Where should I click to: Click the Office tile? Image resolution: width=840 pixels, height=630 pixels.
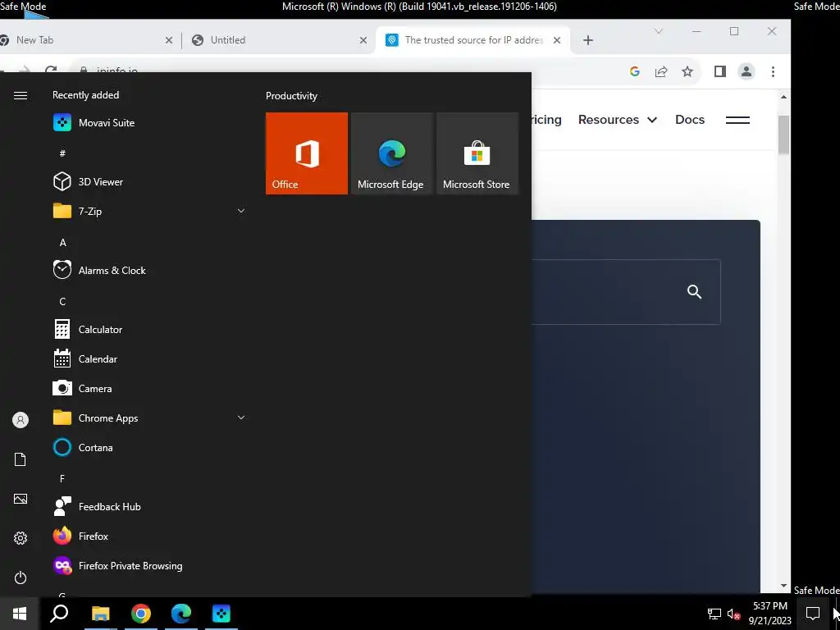click(x=307, y=153)
